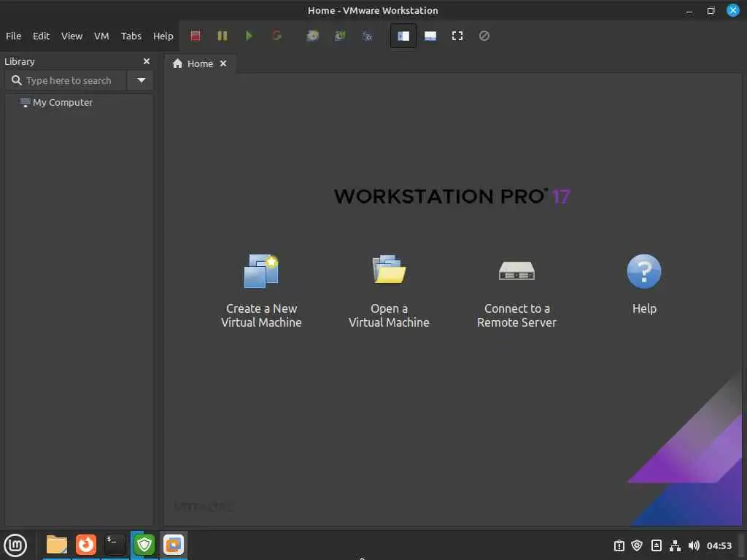Screen dimensions: 747x560
Task: Click the volume speaker tray icon
Action: [694, 545]
